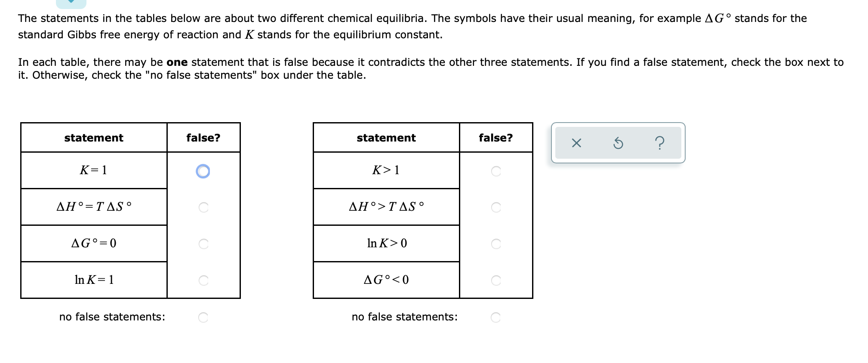This screenshot has height=363, width=868.
Task: Mark ln K>0 as false
Action: tap(496, 244)
